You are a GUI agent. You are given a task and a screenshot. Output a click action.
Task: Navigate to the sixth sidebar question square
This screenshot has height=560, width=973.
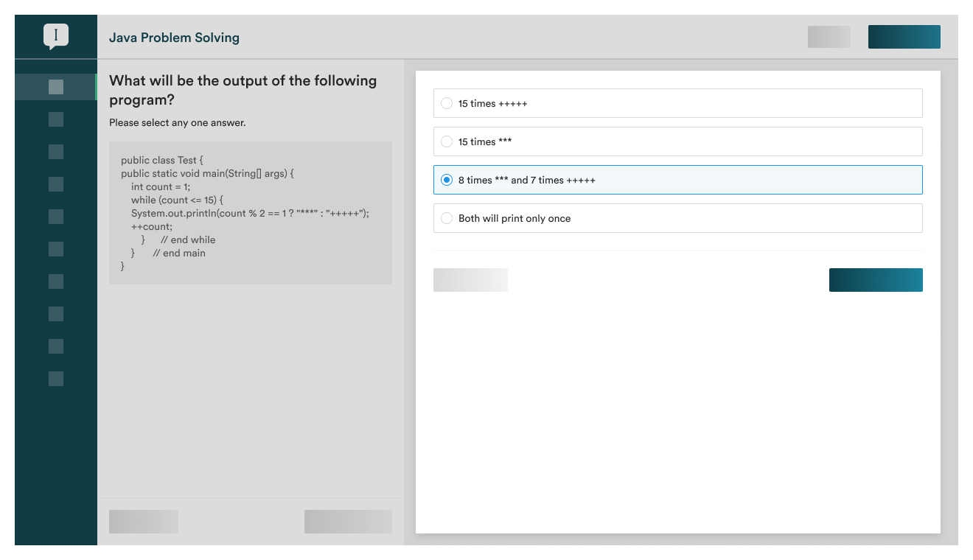click(56, 249)
